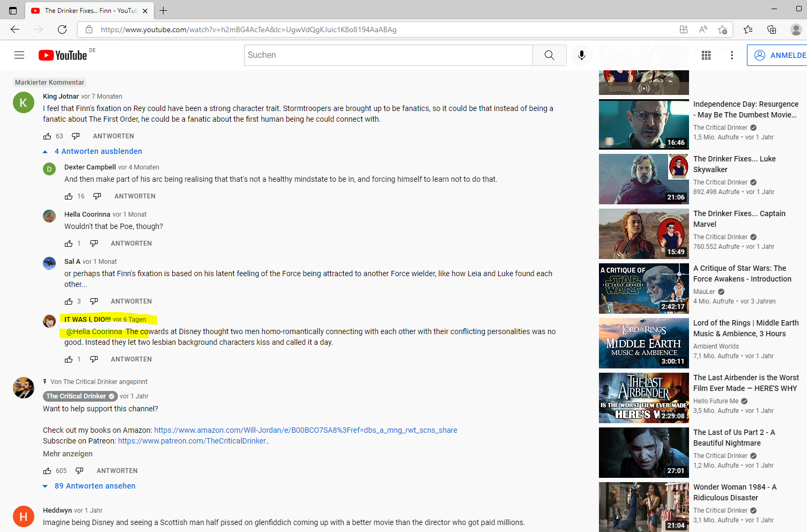The image size is (807, 532).
Task: Open 'A Critique of Star Wars' video title
Action: [x=742, y=274]
